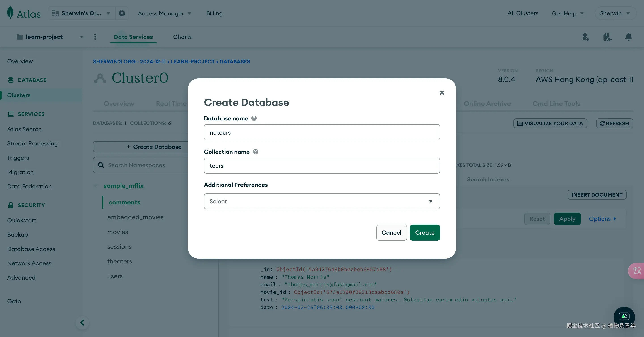The width and height of the screenshot is (644, 337).
Task: Switch to the Charts tab
Action: click(182, 37)
